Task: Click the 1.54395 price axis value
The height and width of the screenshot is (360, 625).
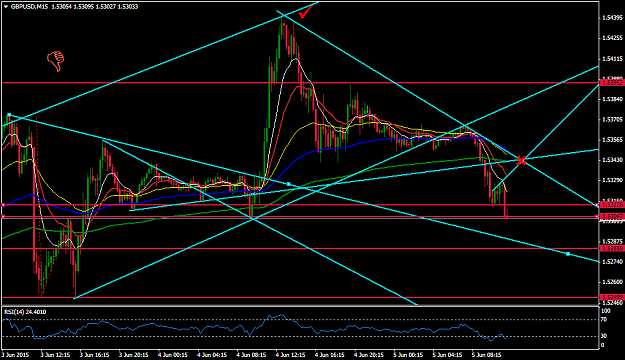Action: click(x=612, y=18)
